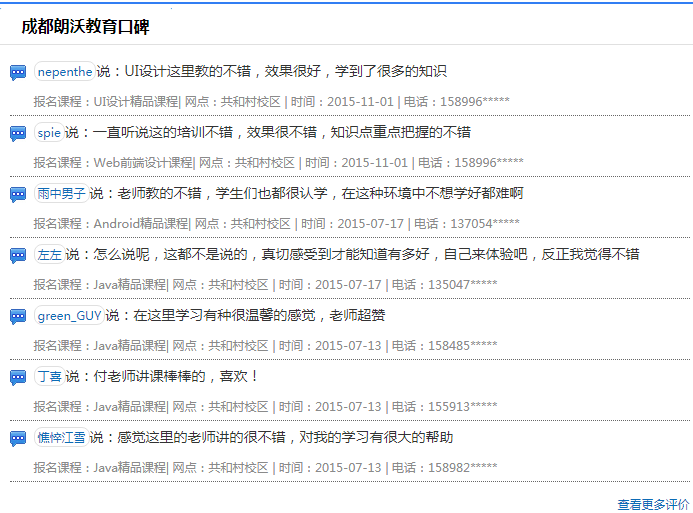Select the review text starting with UI设计这里教的不错

(286, 71)
